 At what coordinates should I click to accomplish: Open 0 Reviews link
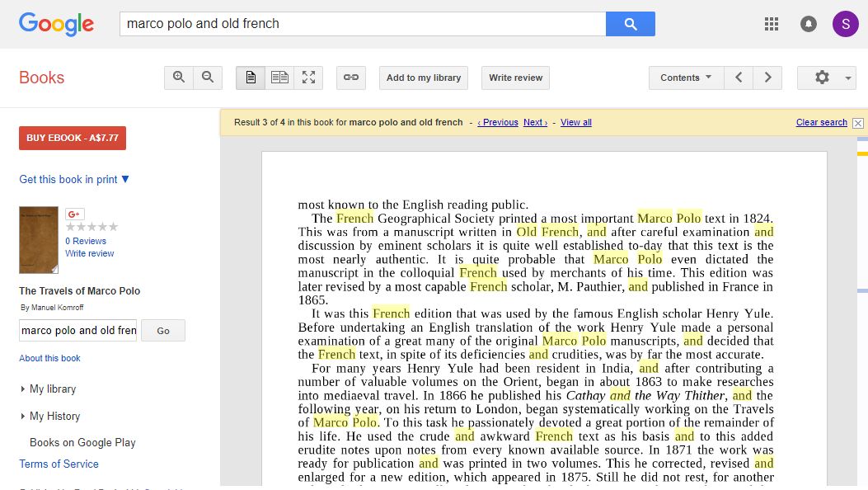[x=86, y=241]
